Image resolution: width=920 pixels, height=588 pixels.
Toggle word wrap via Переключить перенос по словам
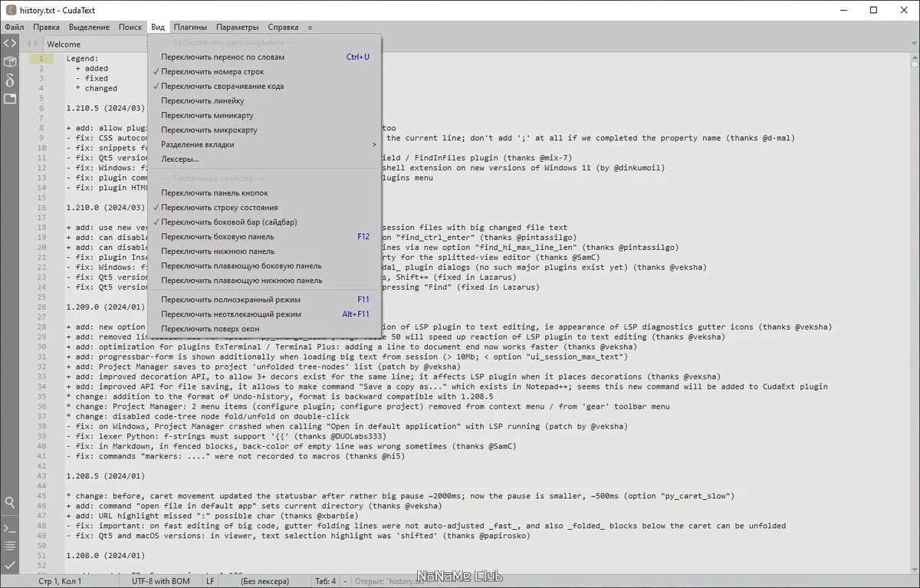[264, 57]
